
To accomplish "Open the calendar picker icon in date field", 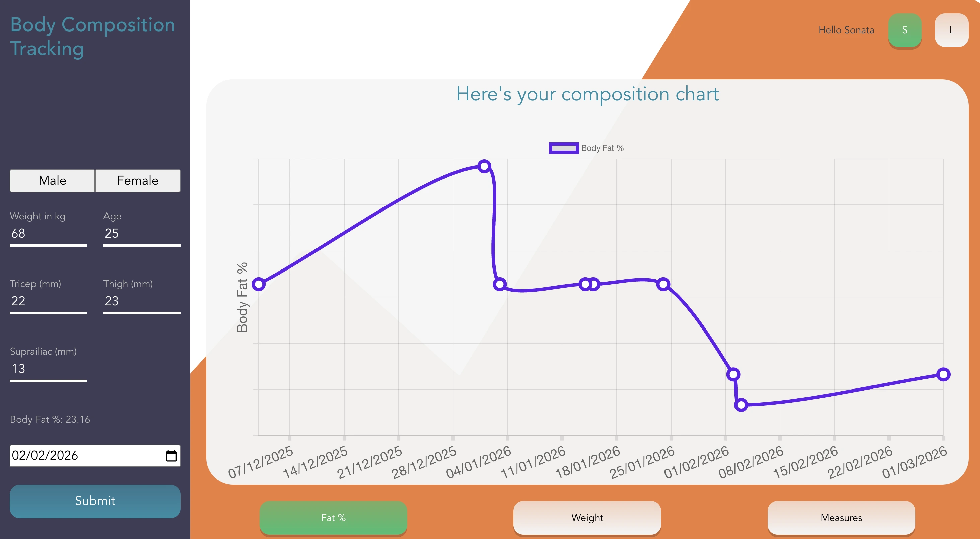I will pyautogui.click(x=171, y=455).
